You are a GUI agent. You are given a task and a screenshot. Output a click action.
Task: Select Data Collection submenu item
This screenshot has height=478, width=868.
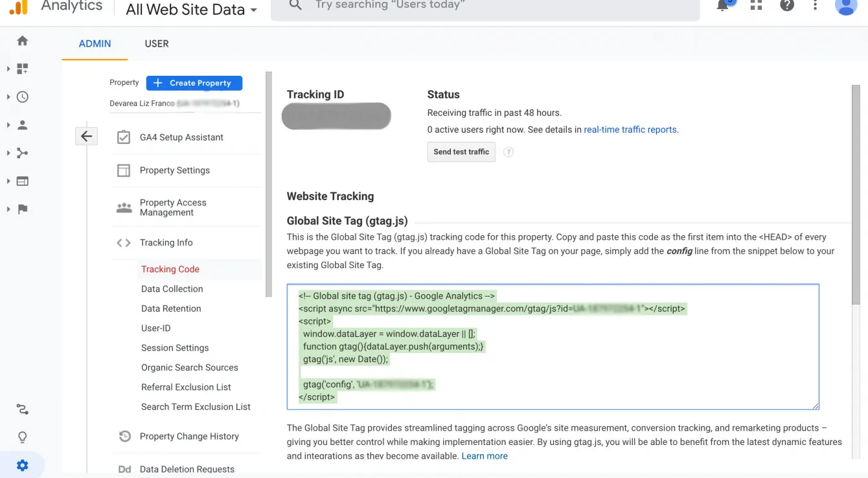pyautogui.click(x=172, y=289)
